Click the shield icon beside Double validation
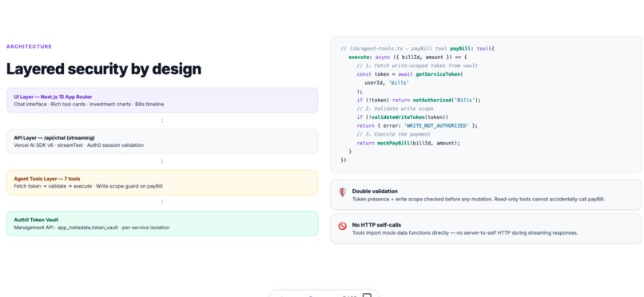The image size is (644, 297). pos(343,192)
